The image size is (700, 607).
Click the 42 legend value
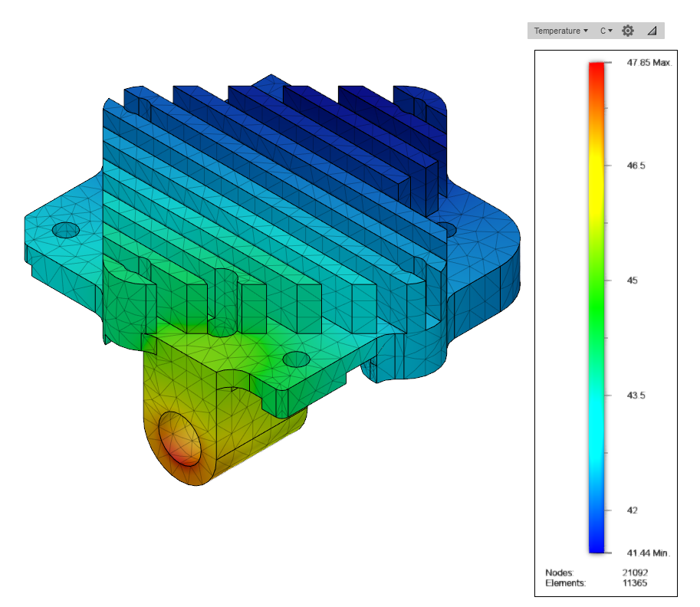[x=632, y=510]
